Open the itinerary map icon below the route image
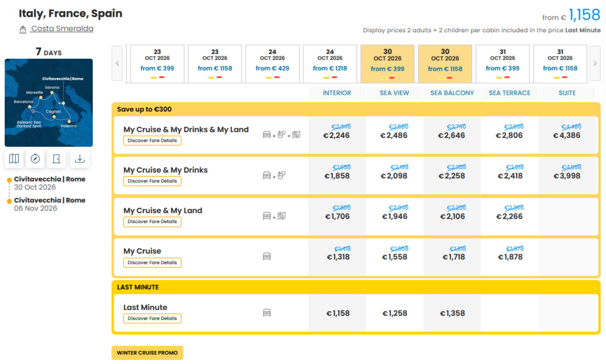The image size is (606, 364). tap(14, 158)
